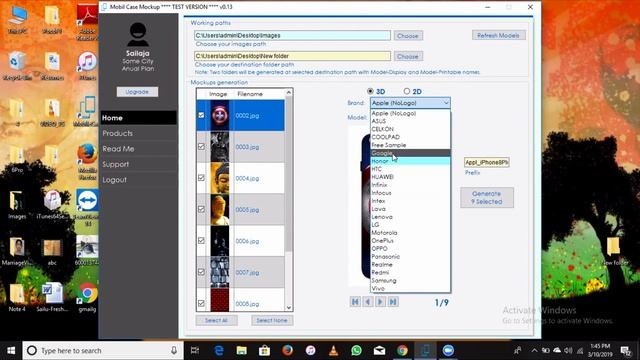Open iTunes in the taskbar
The image size is (640, 360).
(x=310, y=350)
